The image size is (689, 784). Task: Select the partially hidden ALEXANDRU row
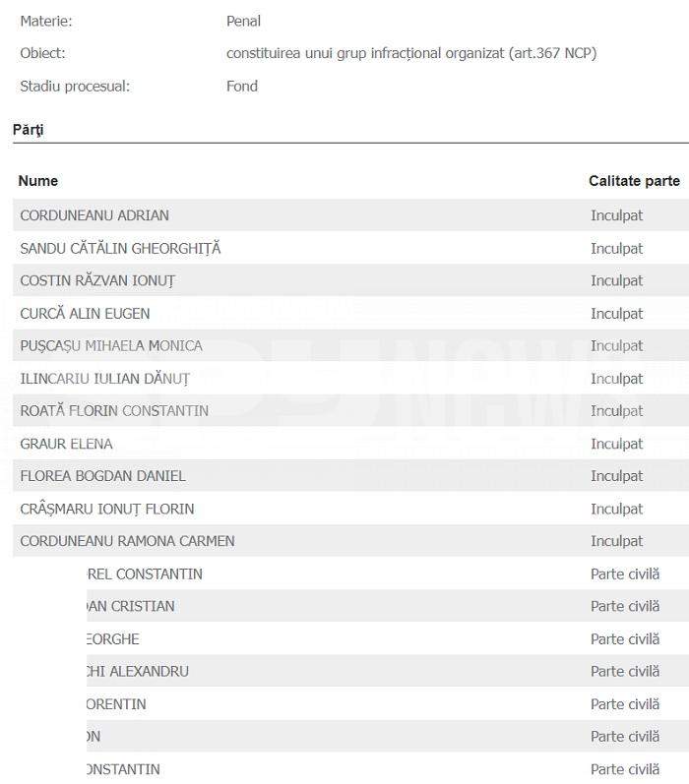click(388, 671)
